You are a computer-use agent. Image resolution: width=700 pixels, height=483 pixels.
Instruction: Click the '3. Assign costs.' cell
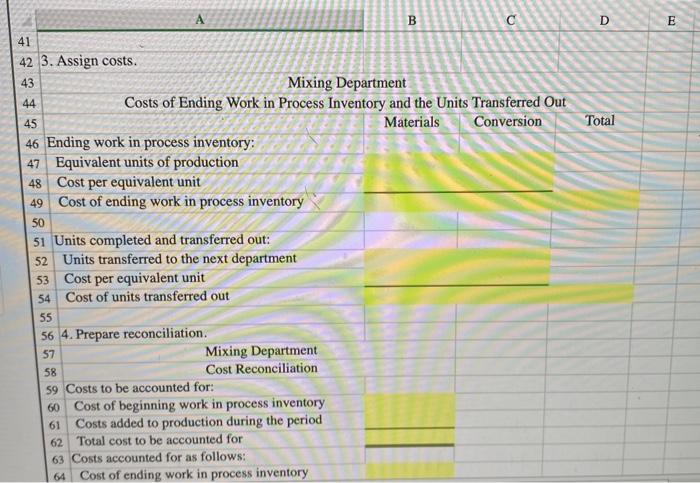click(x=89, y=61)
